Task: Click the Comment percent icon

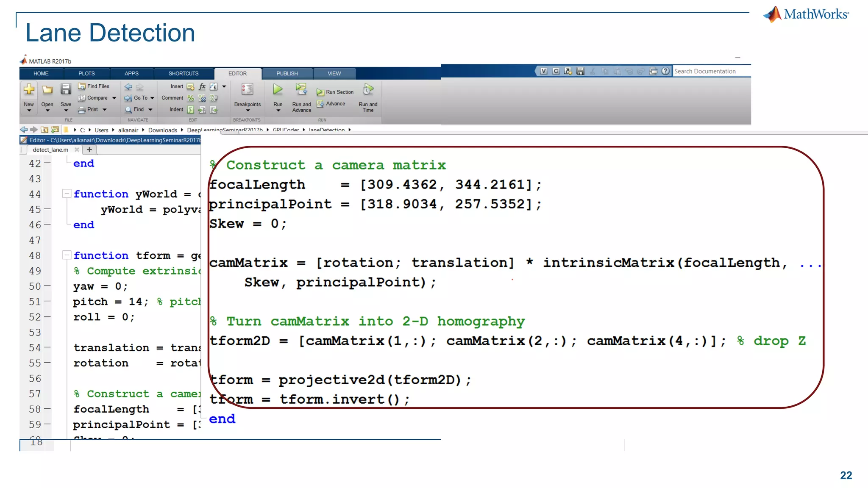Action: 191,98
